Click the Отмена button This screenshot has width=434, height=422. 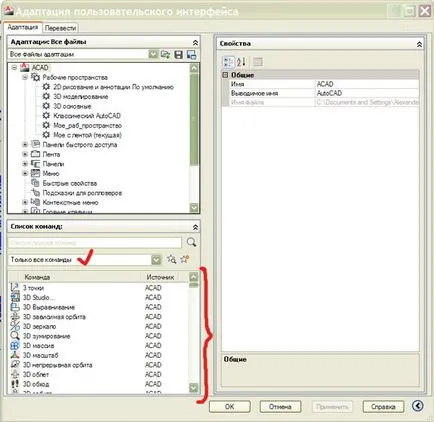280,407
